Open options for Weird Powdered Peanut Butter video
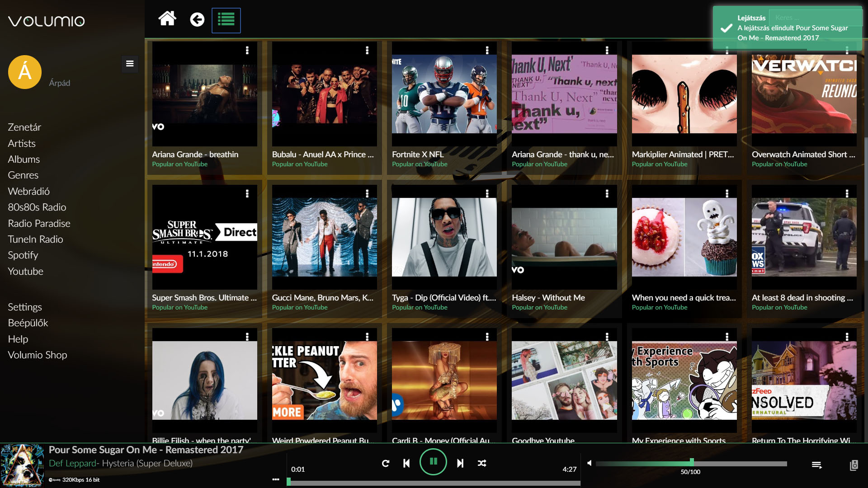868x488 pixels. [367, 337]
